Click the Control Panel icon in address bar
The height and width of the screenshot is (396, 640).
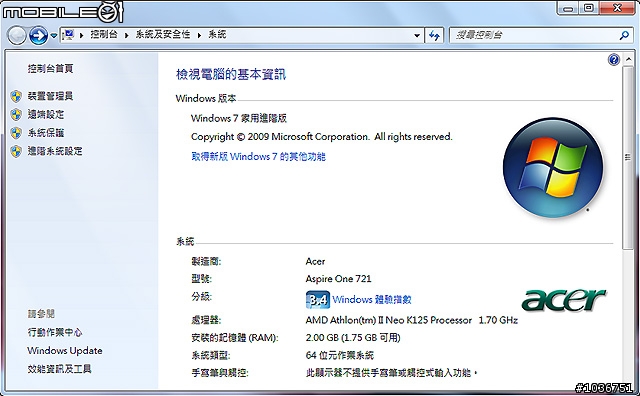[69, 35]
